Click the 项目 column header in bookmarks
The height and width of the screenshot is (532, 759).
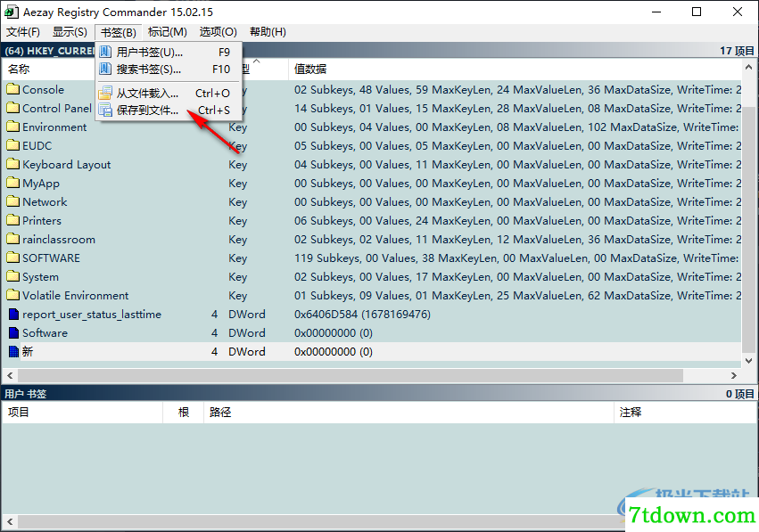tap(82, 412)
